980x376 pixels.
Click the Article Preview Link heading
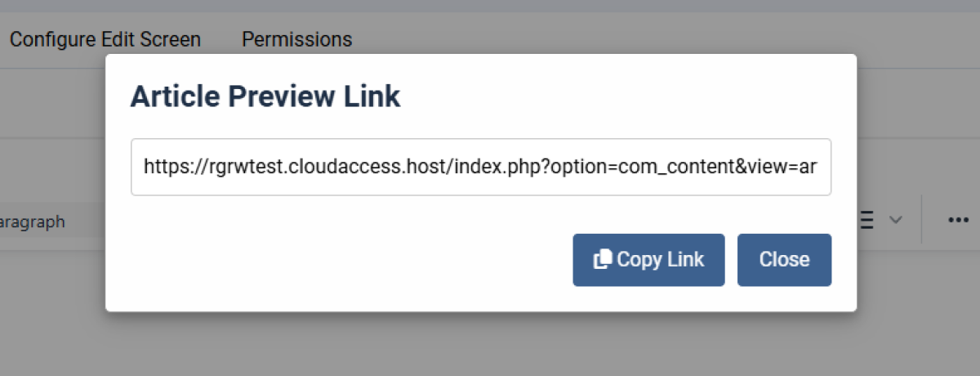point(265,97)
